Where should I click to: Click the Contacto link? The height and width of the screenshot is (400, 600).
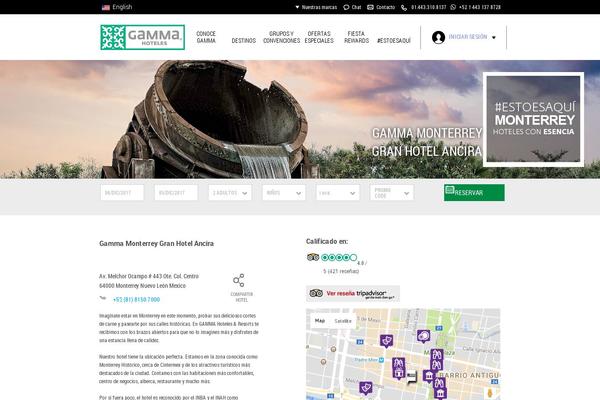385,7
